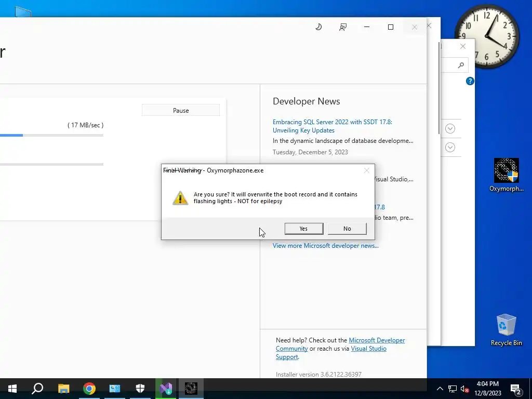Open the notification center icon

click(x=516, y=389)
